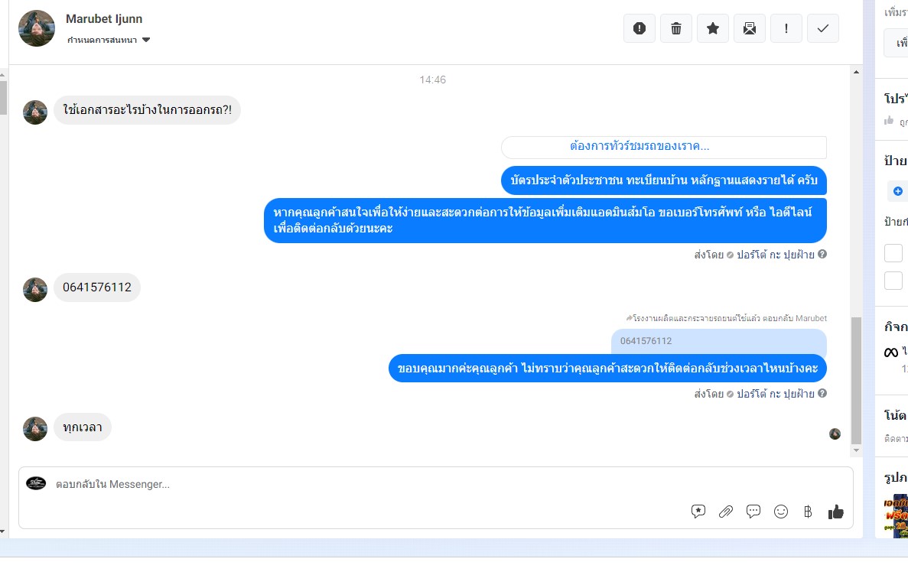Click the baht payment request icon
This screenshot has height=588, width=908.
point(808,512)
